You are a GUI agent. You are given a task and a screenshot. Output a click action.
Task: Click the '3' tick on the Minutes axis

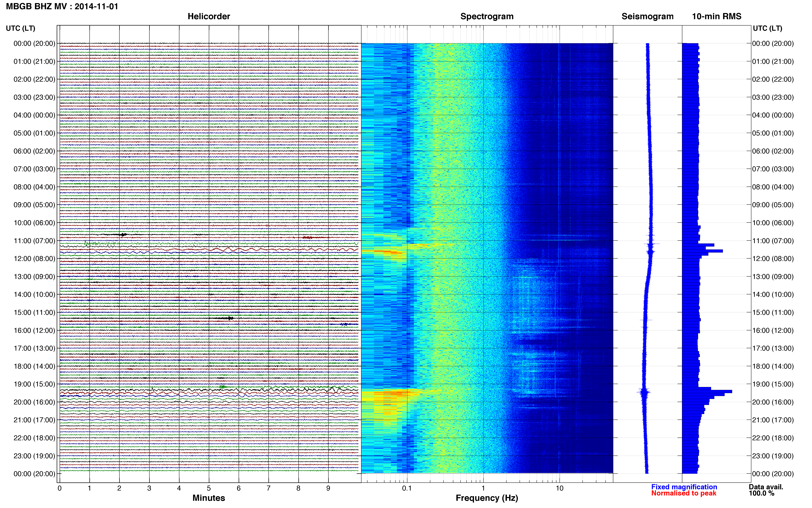click(x=149, y=488)
